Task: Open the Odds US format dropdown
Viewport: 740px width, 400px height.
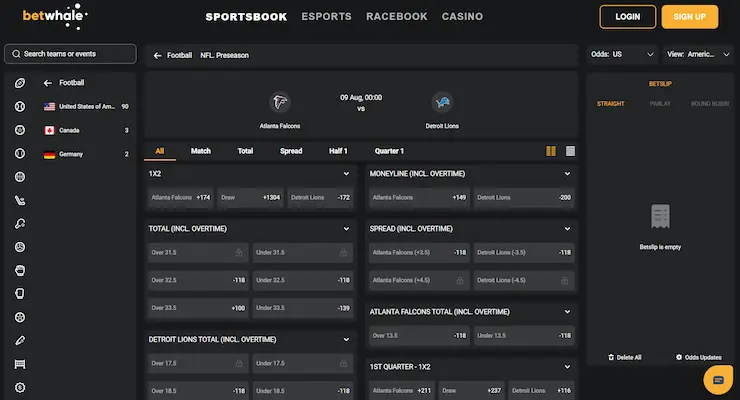Action: (x=622, y=54)
